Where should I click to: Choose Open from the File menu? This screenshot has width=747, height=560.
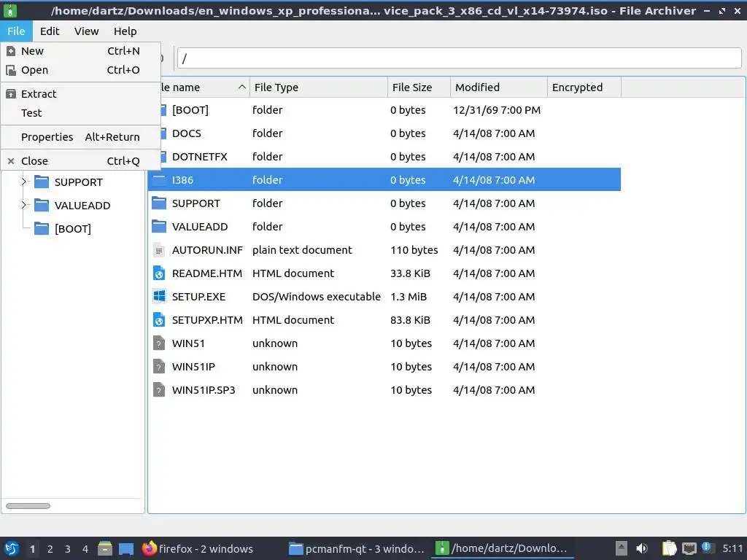80,70
